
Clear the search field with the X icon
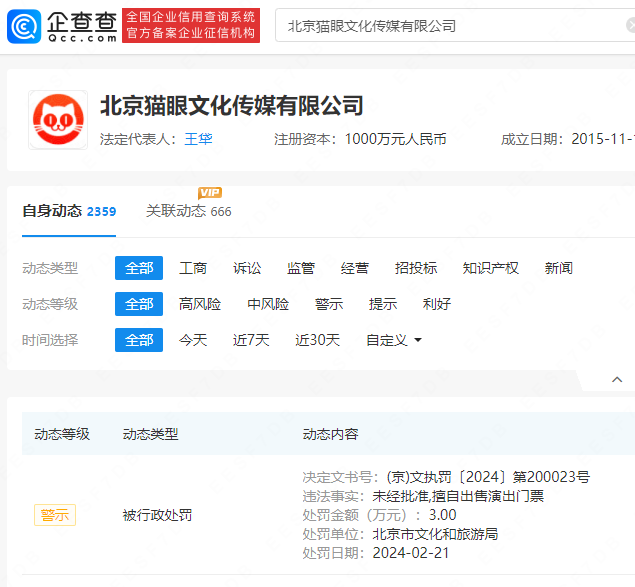tap(631, 25)
